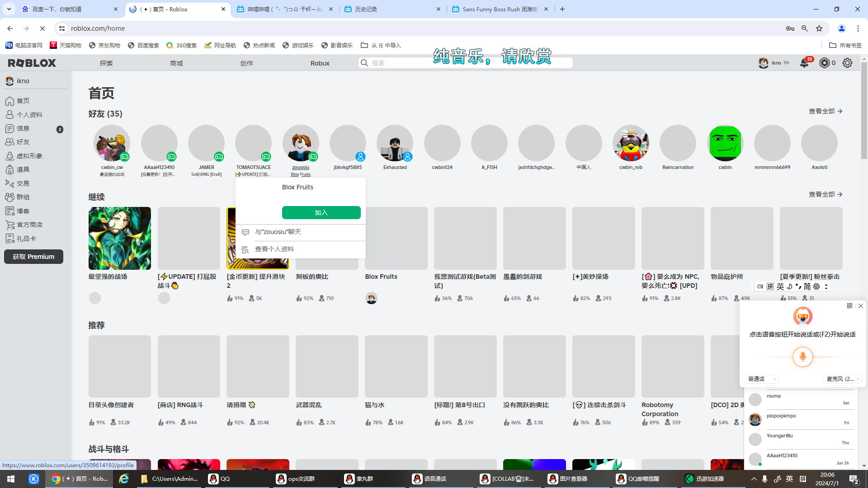The width and height of the screenshot is (868, 488).
Task: Choose 与"zouosiu"聊天 in friend menu
Action: 301,232
